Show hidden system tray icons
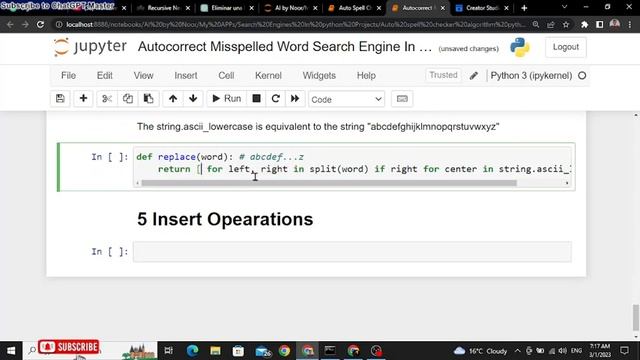640x360 pixels. 518,351
